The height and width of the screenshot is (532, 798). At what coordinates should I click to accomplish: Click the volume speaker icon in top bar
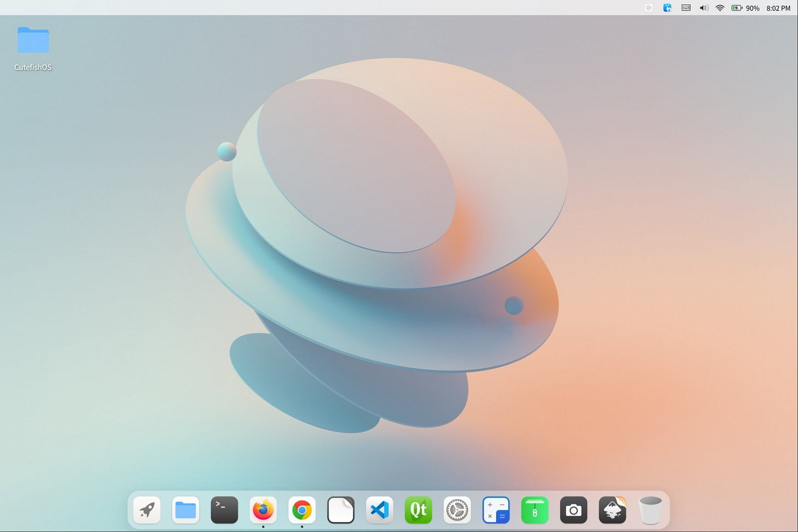tap(704, 8)
